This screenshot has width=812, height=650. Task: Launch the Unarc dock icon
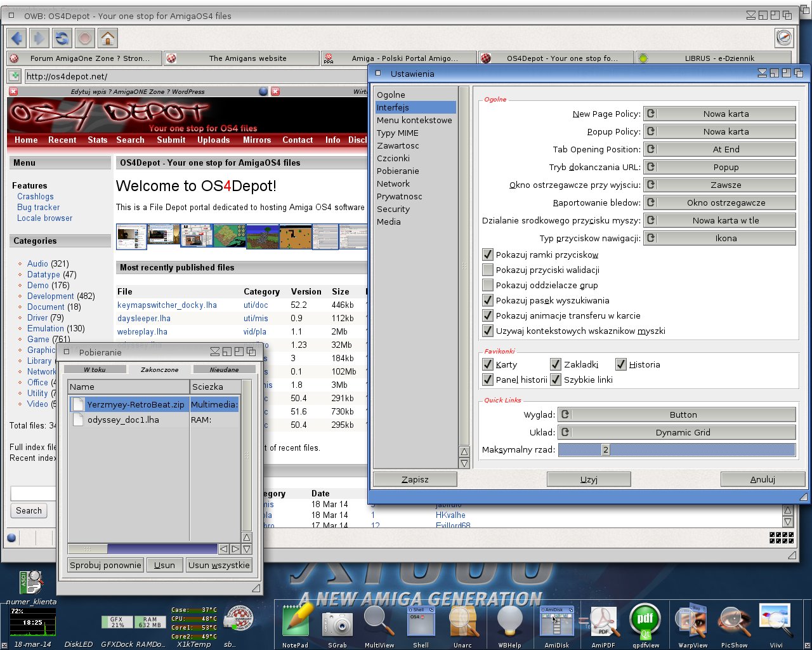[463, 622]
